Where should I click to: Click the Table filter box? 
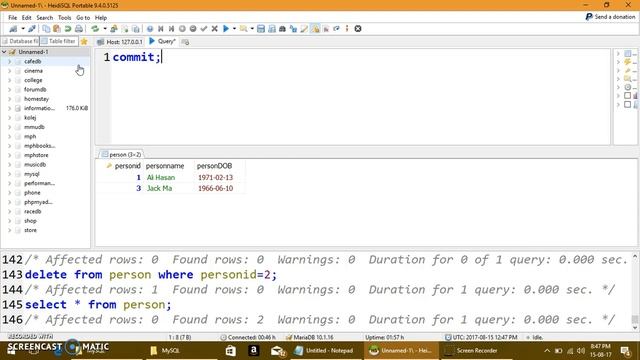pos(58,41)
